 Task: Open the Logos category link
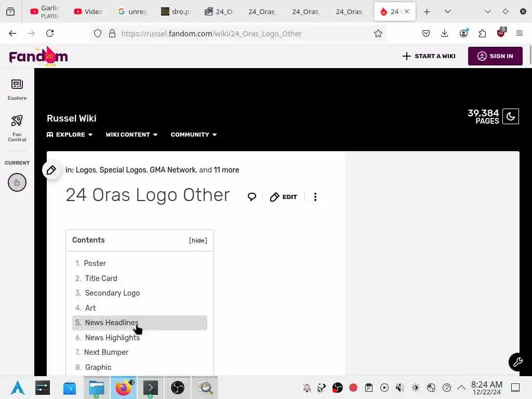pos(86,170)
